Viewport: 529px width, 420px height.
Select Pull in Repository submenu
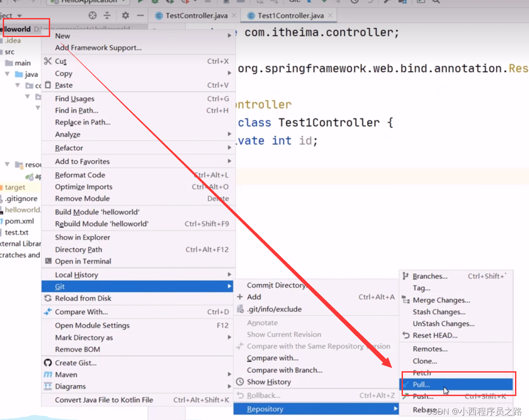(456, 384)
